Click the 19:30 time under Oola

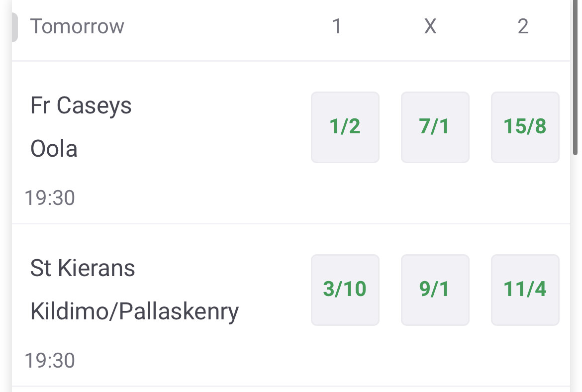[x=50, y=198]
